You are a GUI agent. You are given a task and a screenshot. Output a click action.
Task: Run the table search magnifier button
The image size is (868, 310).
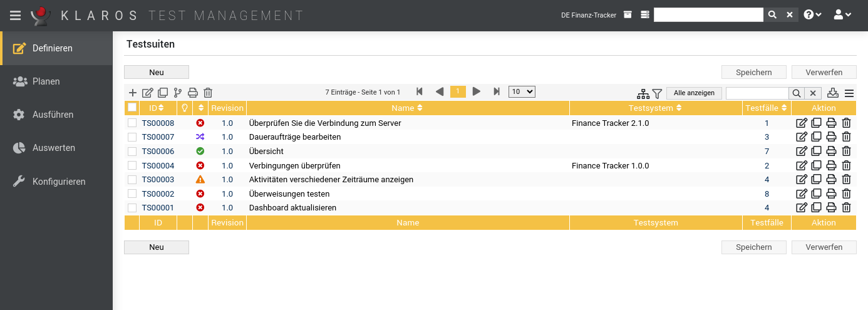click(x=796, y=93)
